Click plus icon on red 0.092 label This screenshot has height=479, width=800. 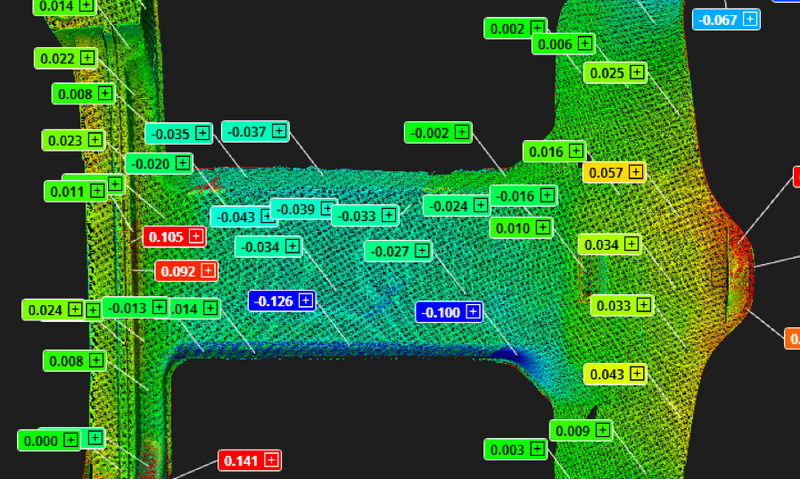click(208, 270)
